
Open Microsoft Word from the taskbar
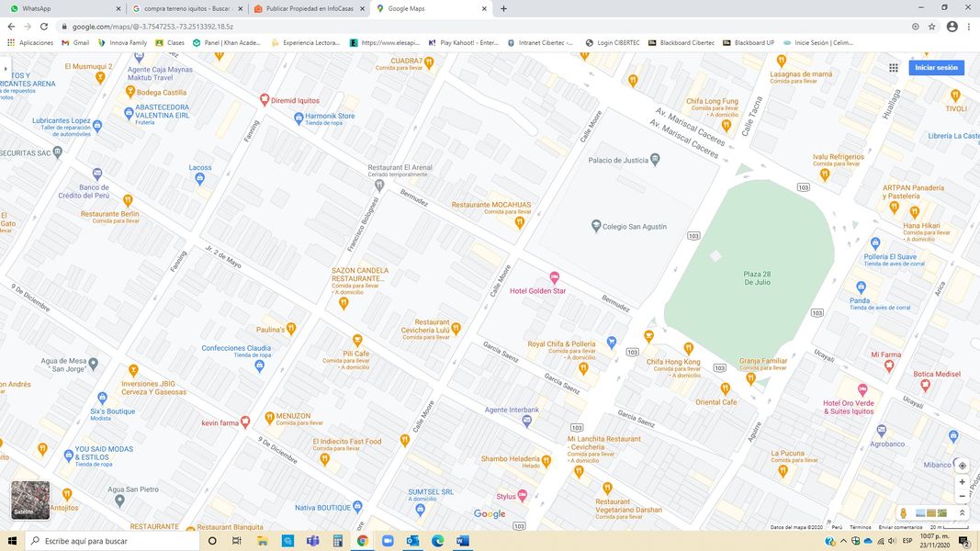463,540
